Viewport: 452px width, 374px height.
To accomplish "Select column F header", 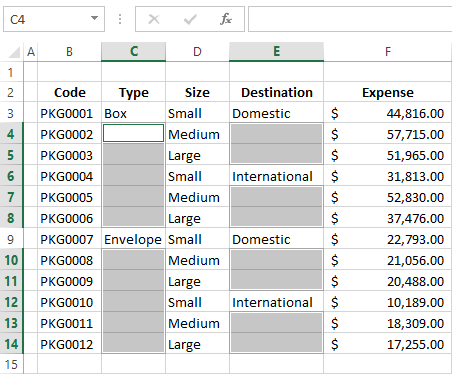I will coord(388,51).
